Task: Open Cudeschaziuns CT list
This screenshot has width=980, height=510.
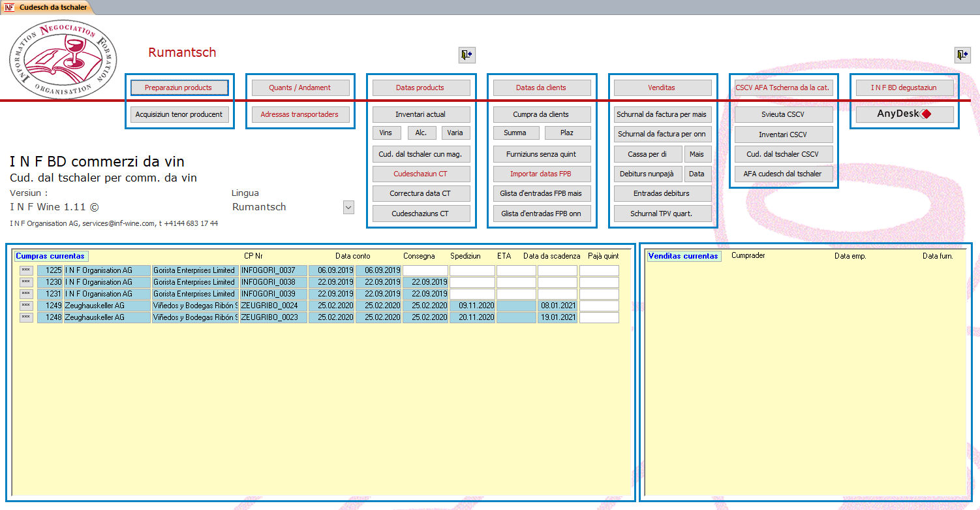Action: pos(421,214)
